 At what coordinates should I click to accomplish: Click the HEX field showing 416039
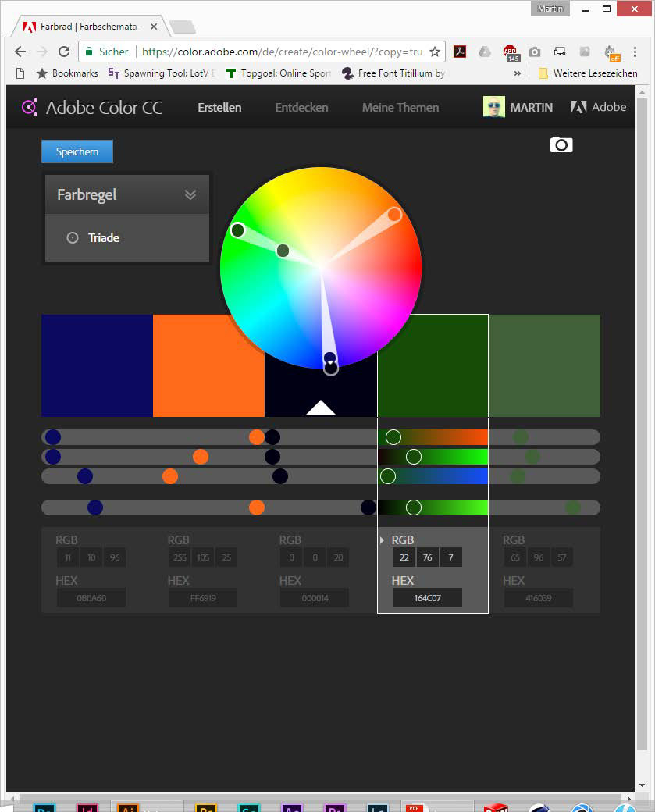coord(539,597)
